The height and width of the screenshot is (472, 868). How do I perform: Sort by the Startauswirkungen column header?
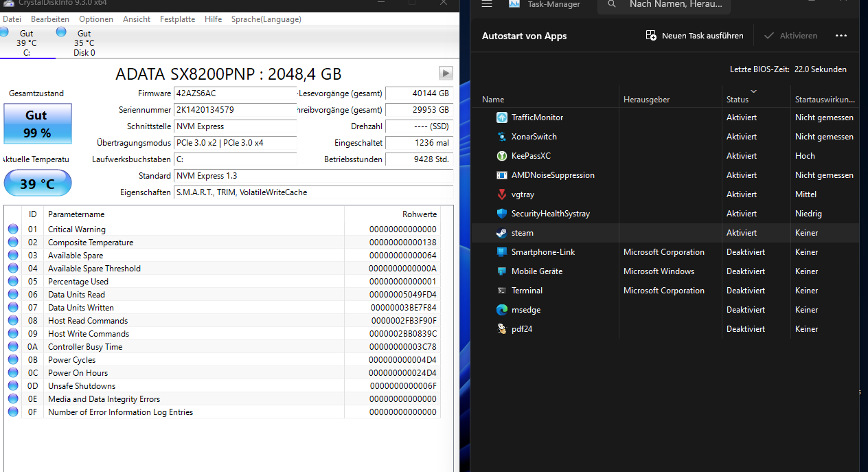click(x=825, y=100)
